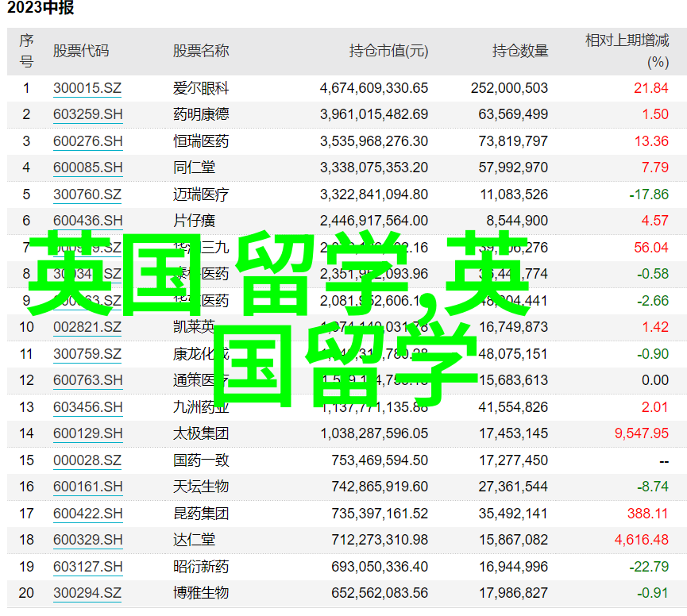This screenshot has width=687, height=616.
Task: Select stock name 达仁堂
Action: click(x=194, y=540)
